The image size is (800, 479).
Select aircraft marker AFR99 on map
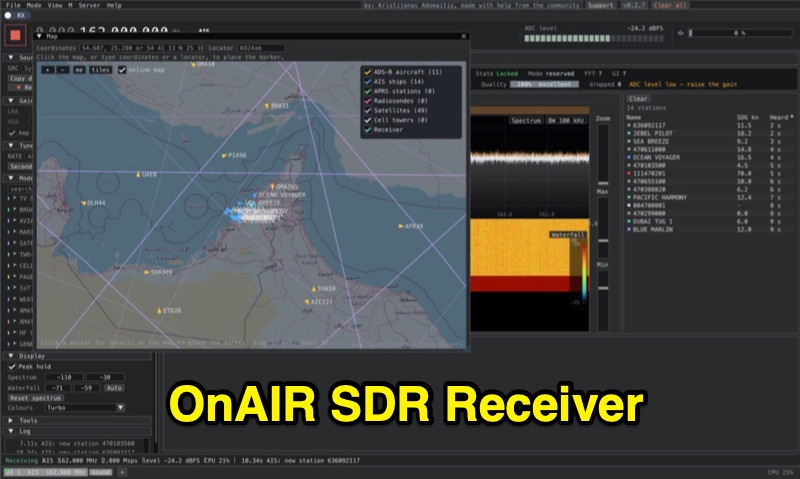[401, 225]
